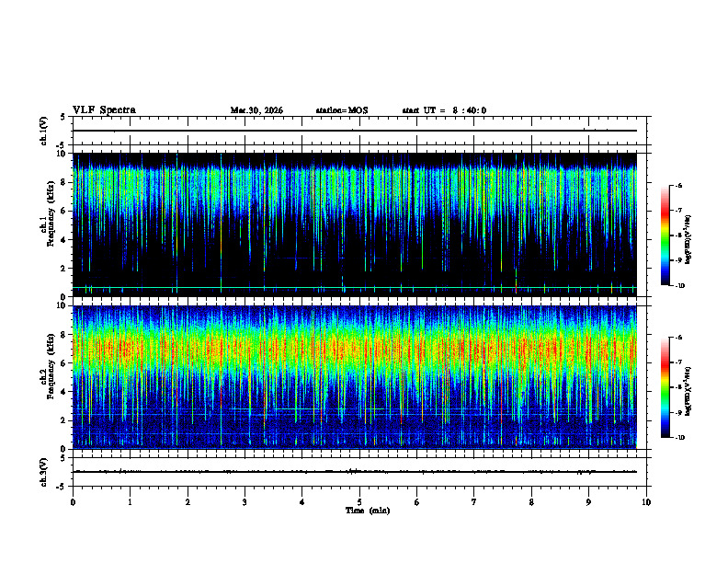Viewport: 728px width, 563px height.
Task: Click time axis tick label 1
Action: point(130,502)
